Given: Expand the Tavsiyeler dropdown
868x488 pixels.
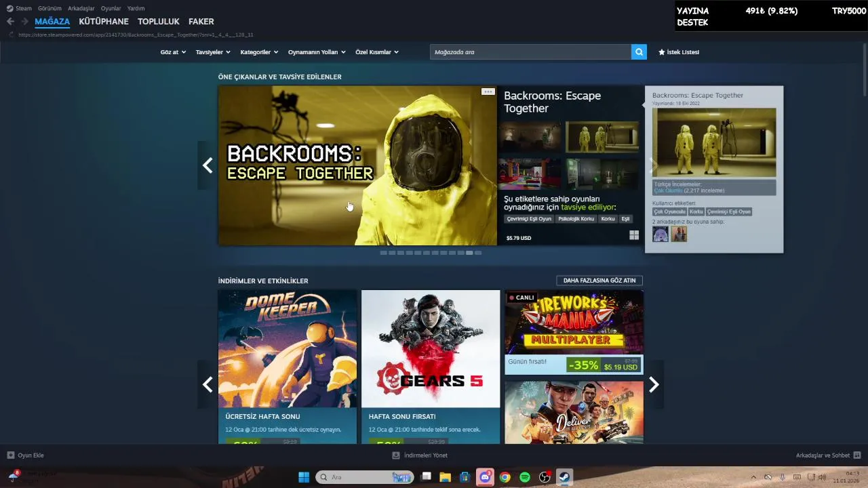Looking at the screenshot, I should point(213,52).
